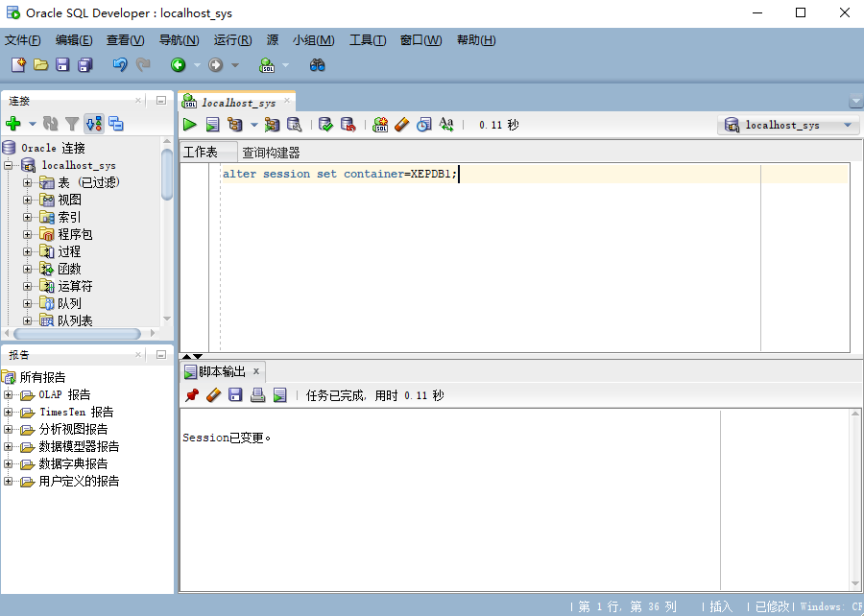Image resolution: width=864 pixels, height=616 pixels.
Task: Open dropdown arrow beside SQL worksheet icon
Action: 285,65
